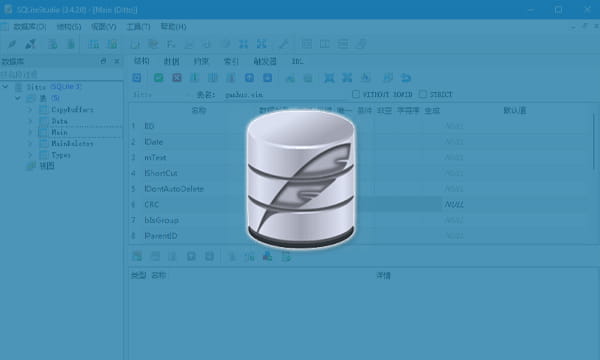Move the selected column down with the blue arrow icon
Viewport: 600px width, 360px height.
pyautogui.click(x=267, y=78)
